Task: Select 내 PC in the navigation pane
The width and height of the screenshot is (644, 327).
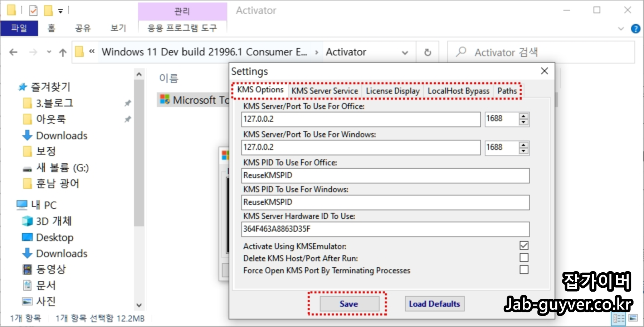Action: click(44, 205)
